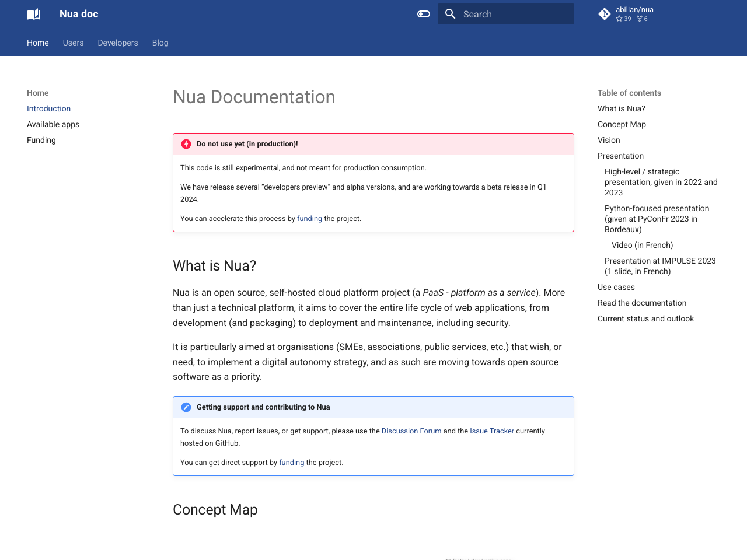Viewport: 747px width, 560px height.
Task: Jump to Video (in French) section
Action: coord(642,245)
